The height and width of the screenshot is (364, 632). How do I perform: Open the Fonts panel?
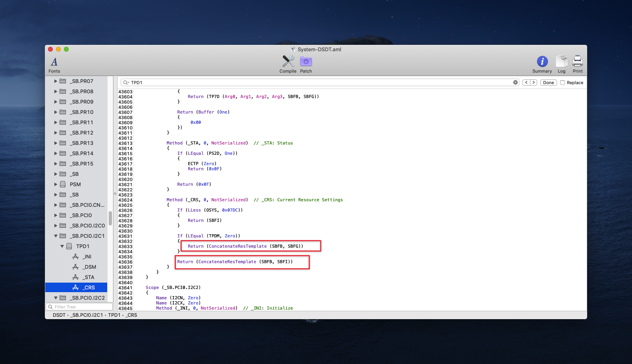point(54,65)
